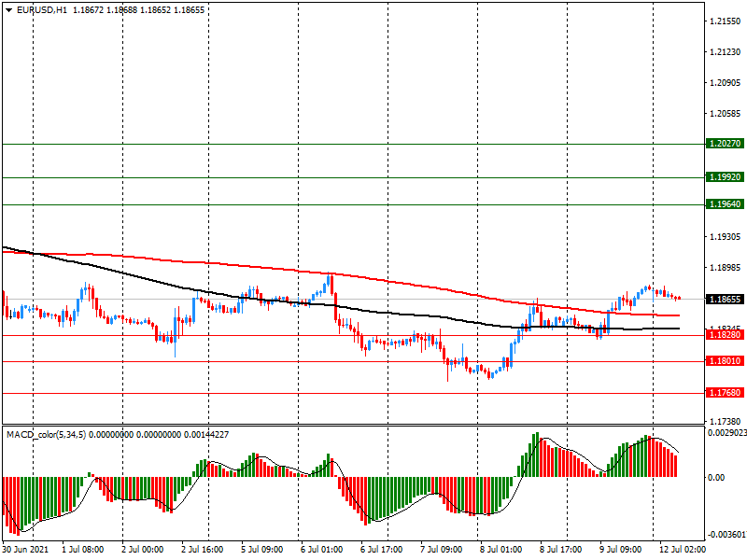Select the 1.19920 green price level label
Image resolution: width=747 pixels, height=560 pixels.
725,177
